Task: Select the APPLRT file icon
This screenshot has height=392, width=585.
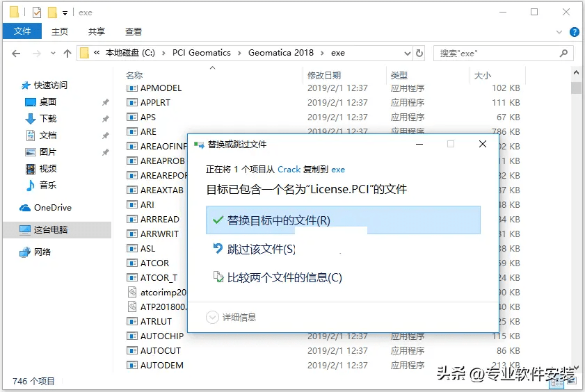Action: [131, 102]
